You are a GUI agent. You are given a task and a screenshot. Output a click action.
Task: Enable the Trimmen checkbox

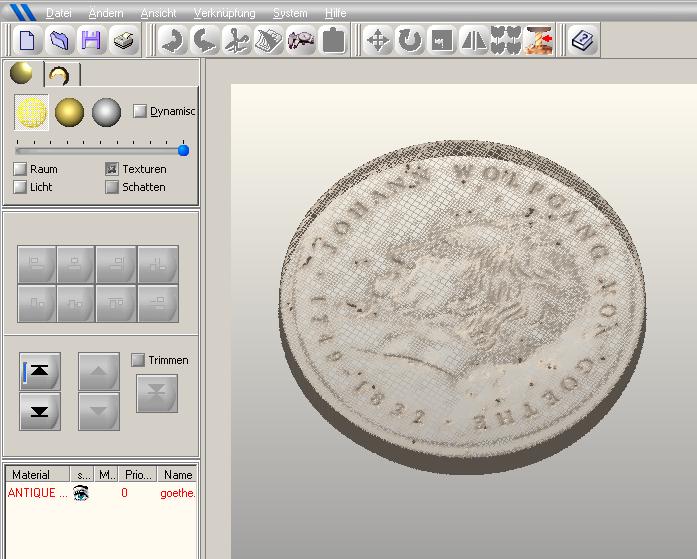138,360
